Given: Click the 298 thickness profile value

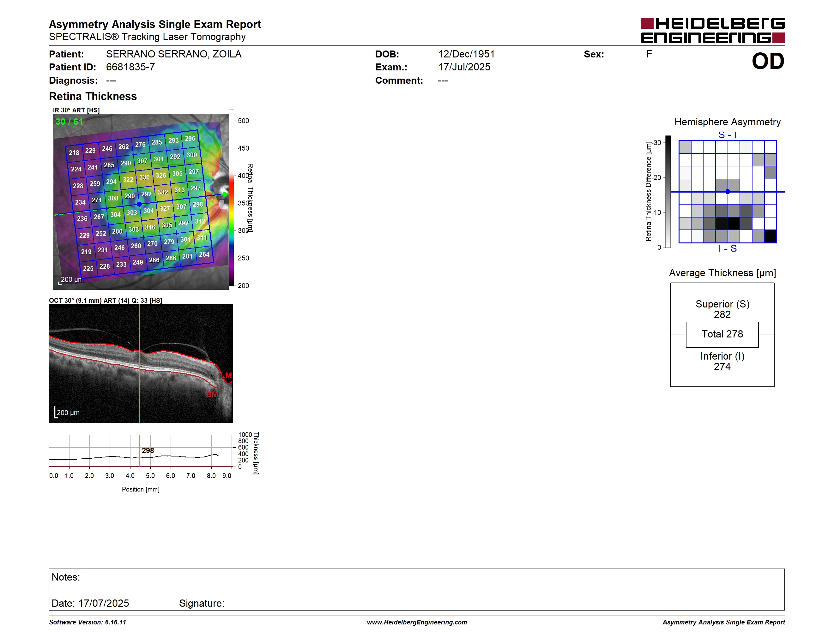Looking at the screenshot, I should coord(148,450).
